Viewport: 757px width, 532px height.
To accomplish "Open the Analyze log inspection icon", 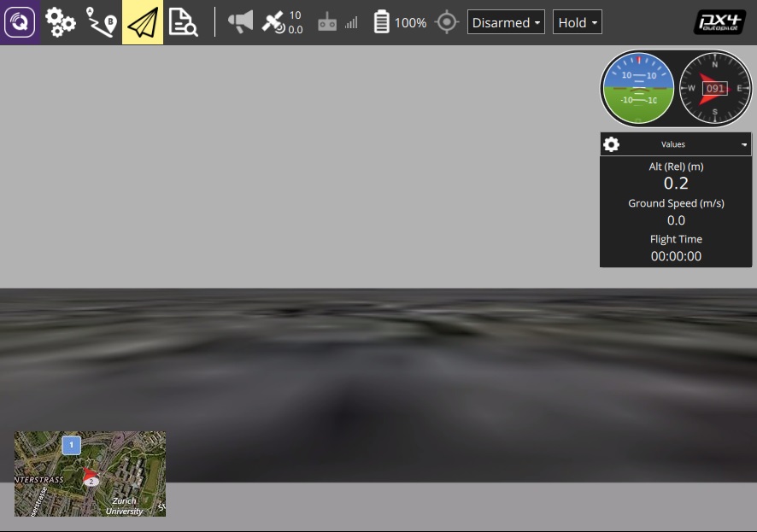I will (x=182, y=21).
